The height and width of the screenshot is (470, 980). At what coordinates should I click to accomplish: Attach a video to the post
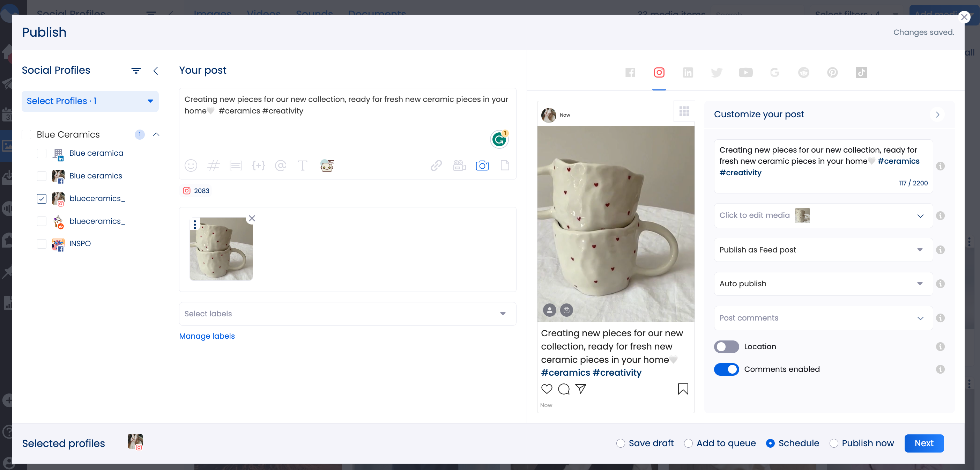pyautogui.click(x=459, y=166)
